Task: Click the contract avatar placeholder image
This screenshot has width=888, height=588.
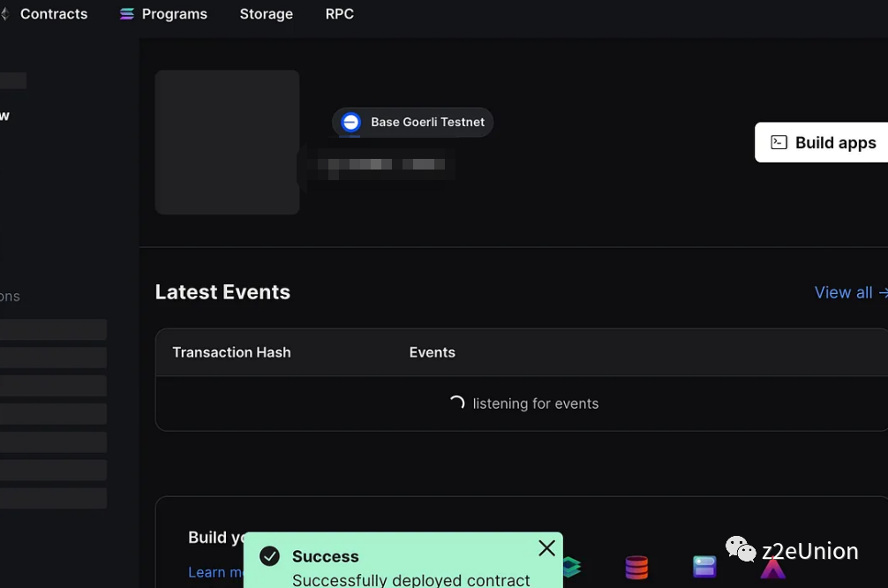Action: pyautogui.click(x=227, y=141)
